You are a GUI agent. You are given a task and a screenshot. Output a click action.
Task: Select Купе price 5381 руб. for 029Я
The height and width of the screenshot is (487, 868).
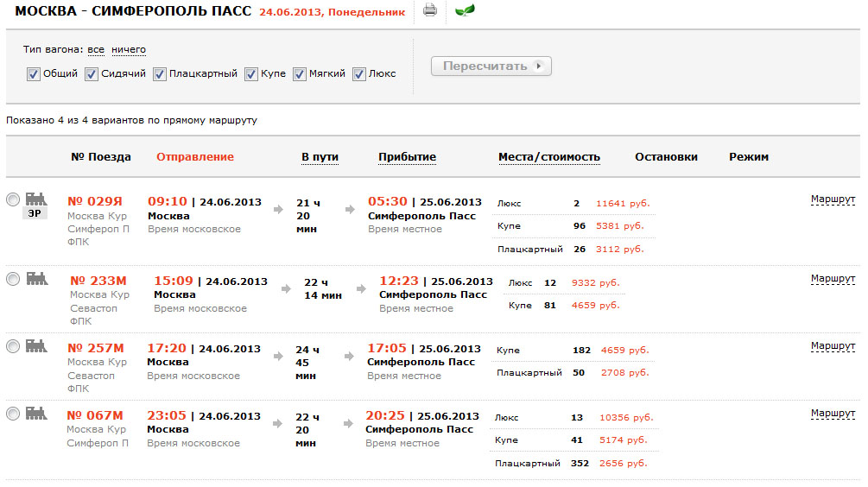(622, 226)
